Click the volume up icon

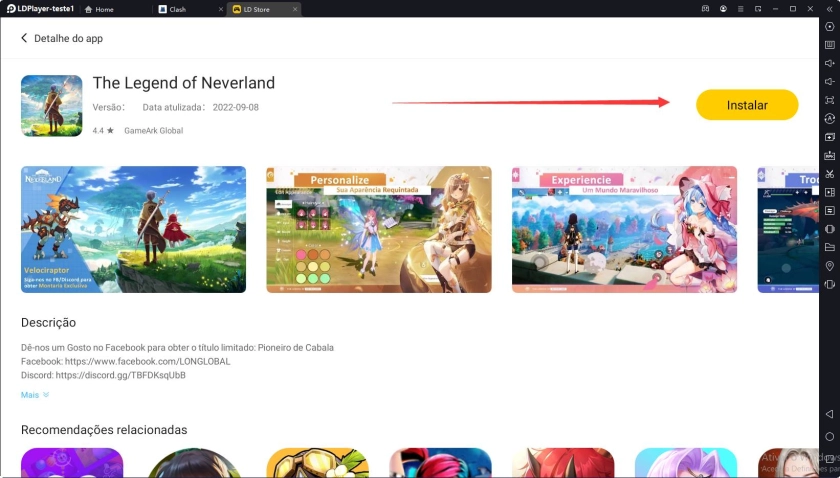tap(830, 63)
